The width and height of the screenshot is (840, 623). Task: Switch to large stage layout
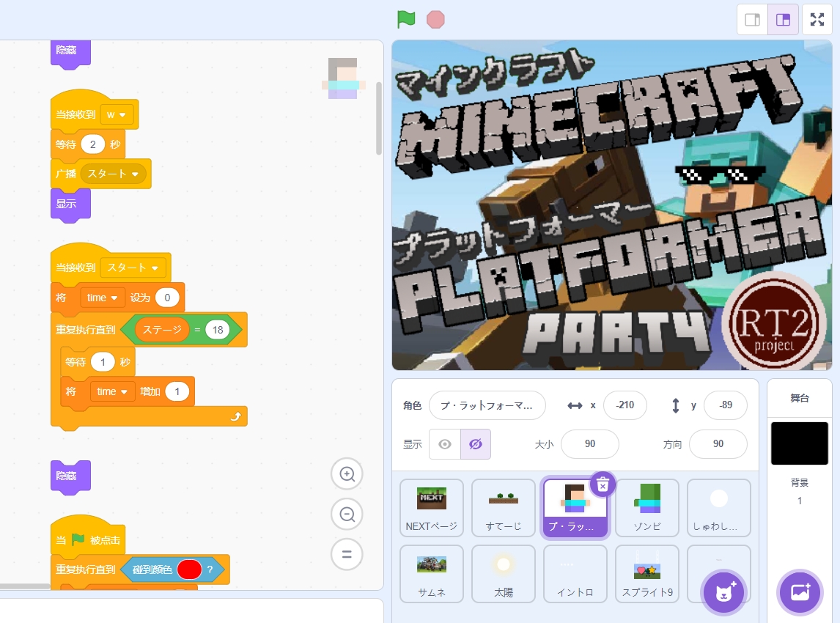click(x=784, y=20)
